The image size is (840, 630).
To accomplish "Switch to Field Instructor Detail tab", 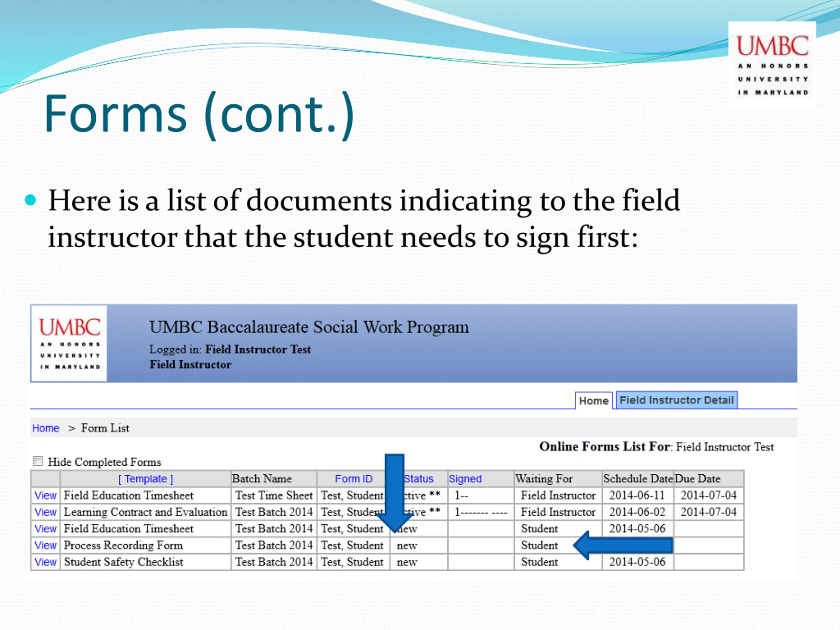I will pos(676,400).
